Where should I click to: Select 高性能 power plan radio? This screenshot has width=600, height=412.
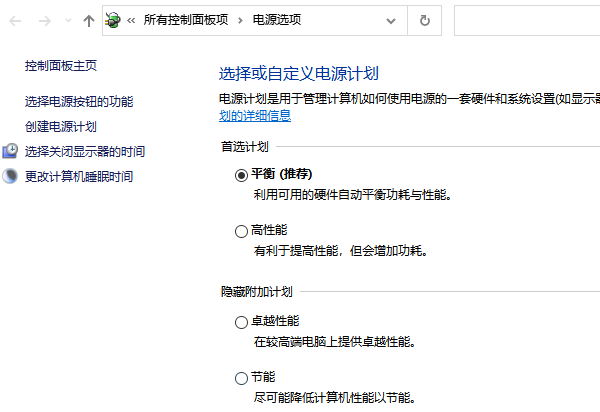[241, 231]
